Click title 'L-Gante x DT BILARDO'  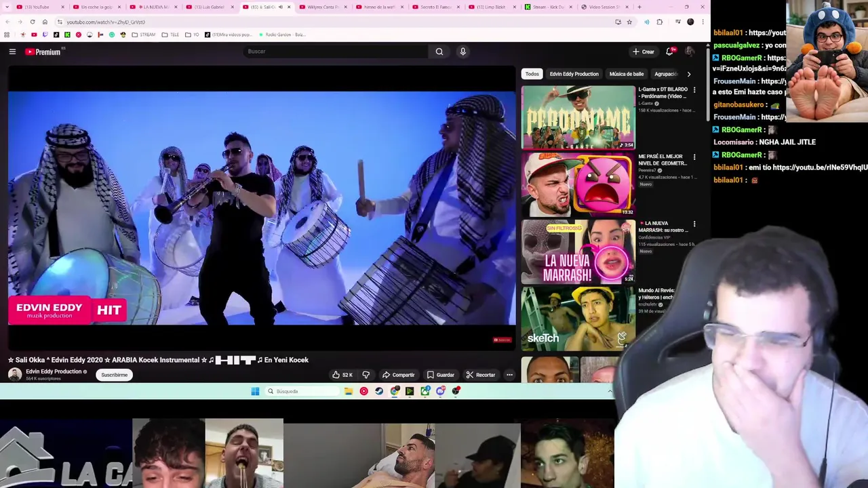(x=663, y=92)
